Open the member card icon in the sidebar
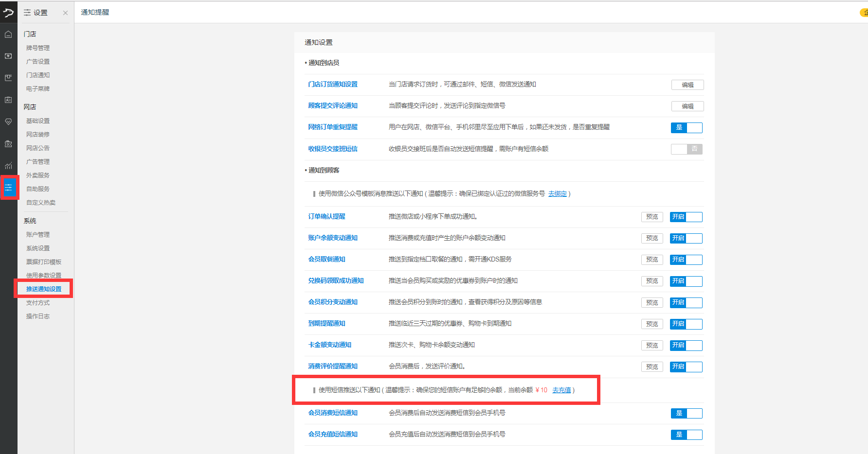This screenshot has height=454, width=868. (8, 100)
